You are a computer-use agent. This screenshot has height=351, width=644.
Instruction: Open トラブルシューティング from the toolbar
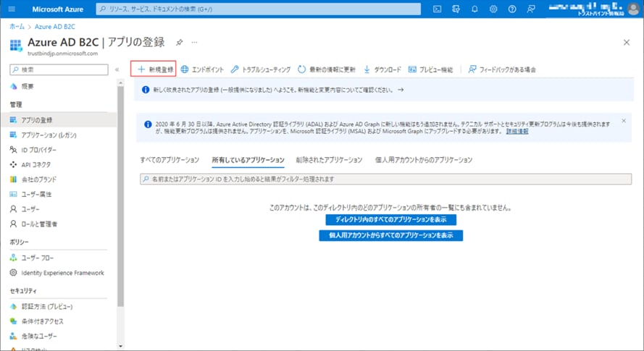pyautogui.click(x=260, y=69)
